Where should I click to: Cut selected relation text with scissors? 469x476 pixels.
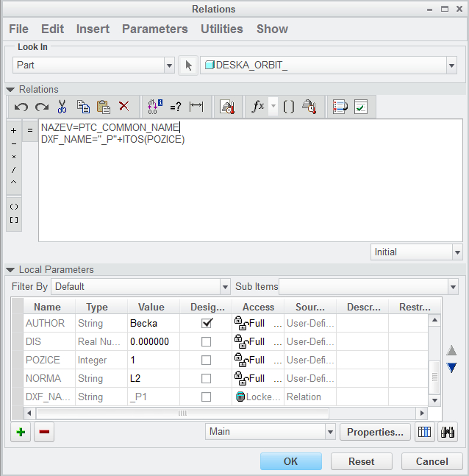(62, 107)
